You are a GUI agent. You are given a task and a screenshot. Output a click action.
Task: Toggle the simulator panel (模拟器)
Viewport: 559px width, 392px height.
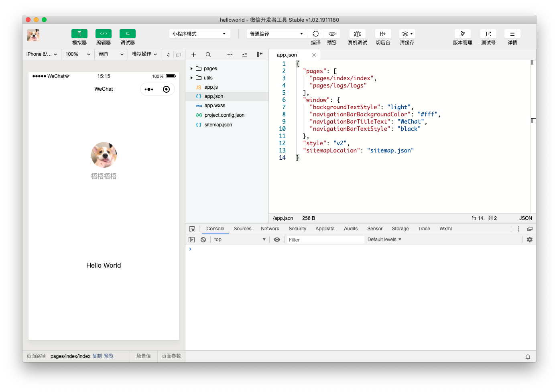point(79,34)
